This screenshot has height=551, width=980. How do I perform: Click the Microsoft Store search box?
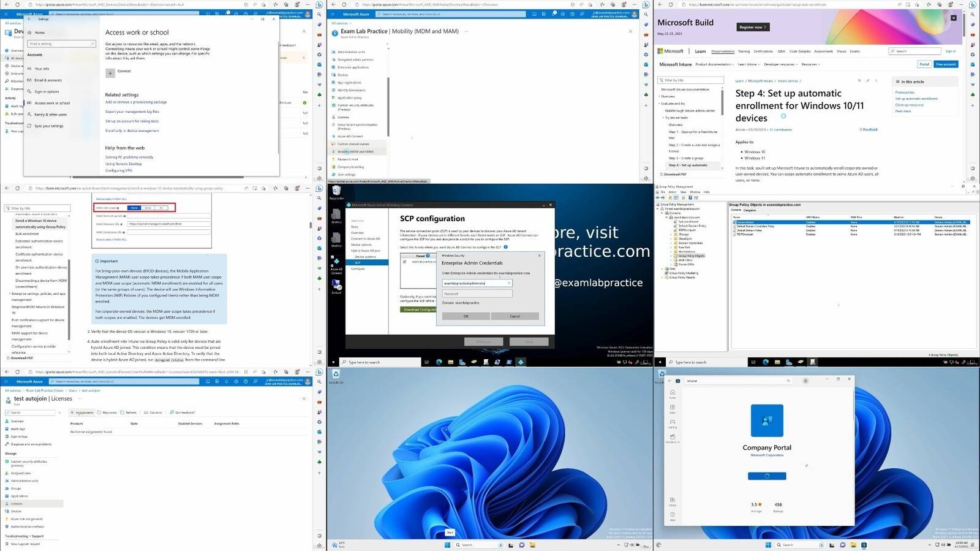coord(737,381)
